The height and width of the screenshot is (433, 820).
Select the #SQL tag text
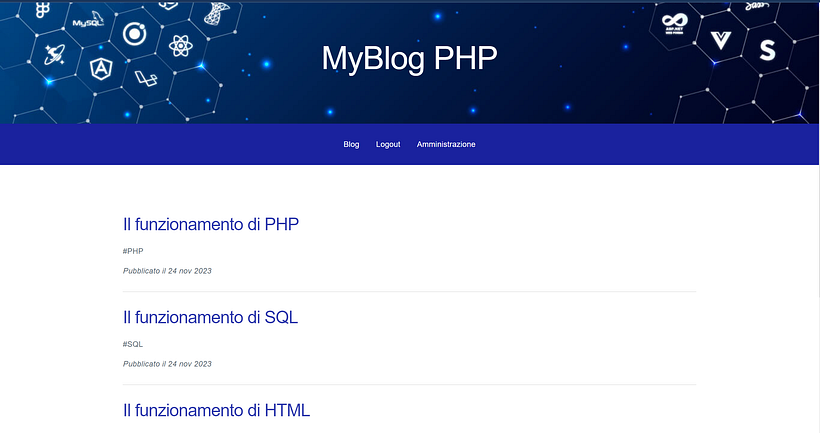133,344
